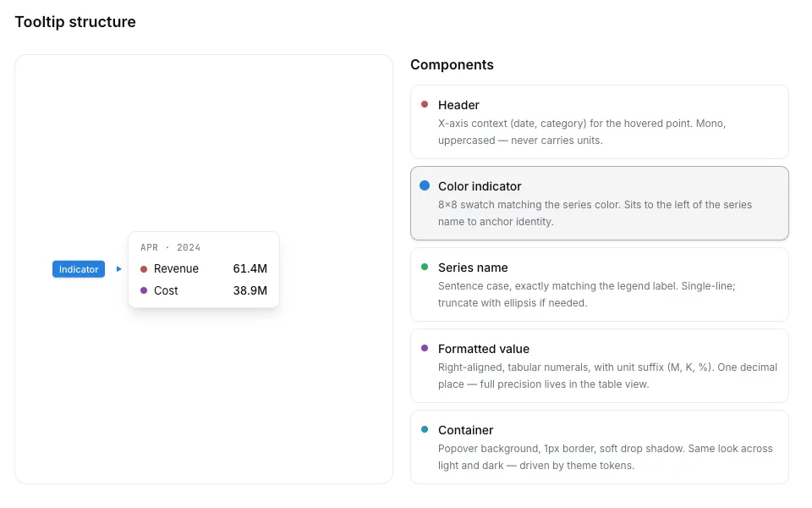
Task: Select the Container component card
Action: pyautogui.click(x=599, y=447)
